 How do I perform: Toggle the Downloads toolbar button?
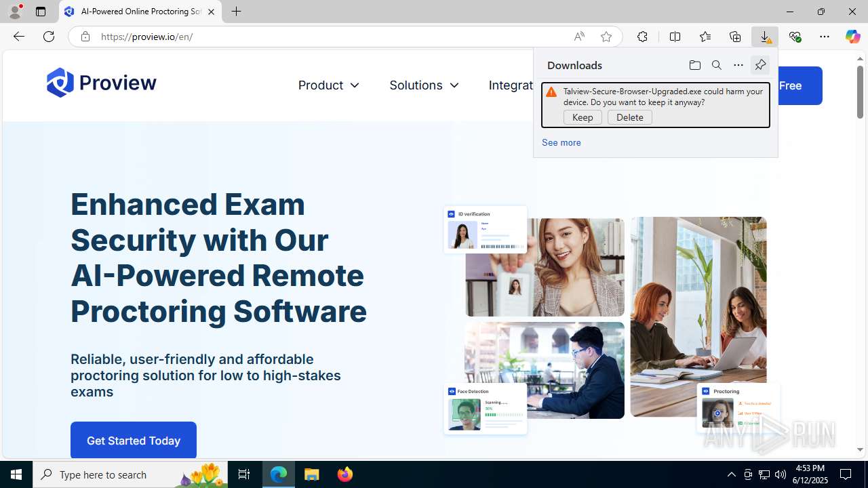click(765, 37)
